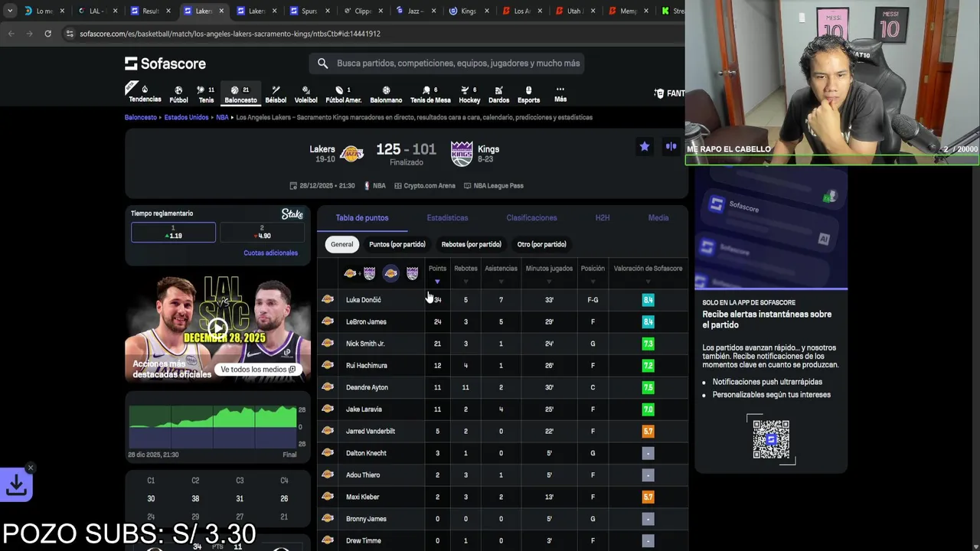Image resolution: width=980 pixels, height=551 pixels.
Task: Open browser tab search chevron
Action: pos(9,11)
